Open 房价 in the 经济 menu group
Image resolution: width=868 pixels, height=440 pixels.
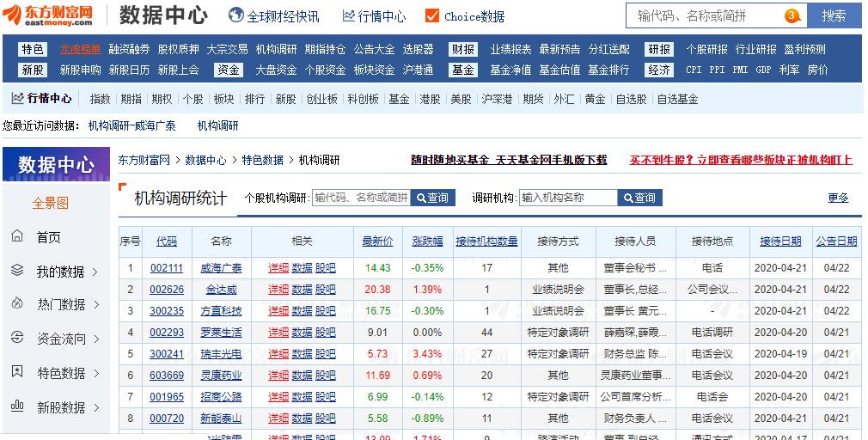pyautogui.click(x=817, y=70)
